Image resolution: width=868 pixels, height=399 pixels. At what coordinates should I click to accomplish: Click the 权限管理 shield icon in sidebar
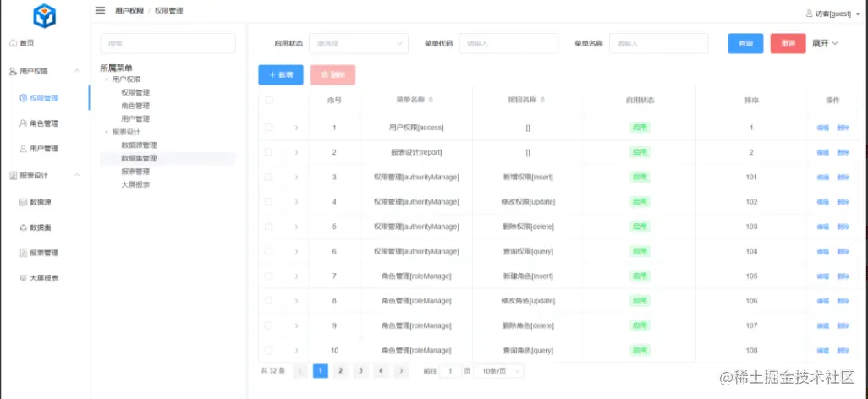23,98
